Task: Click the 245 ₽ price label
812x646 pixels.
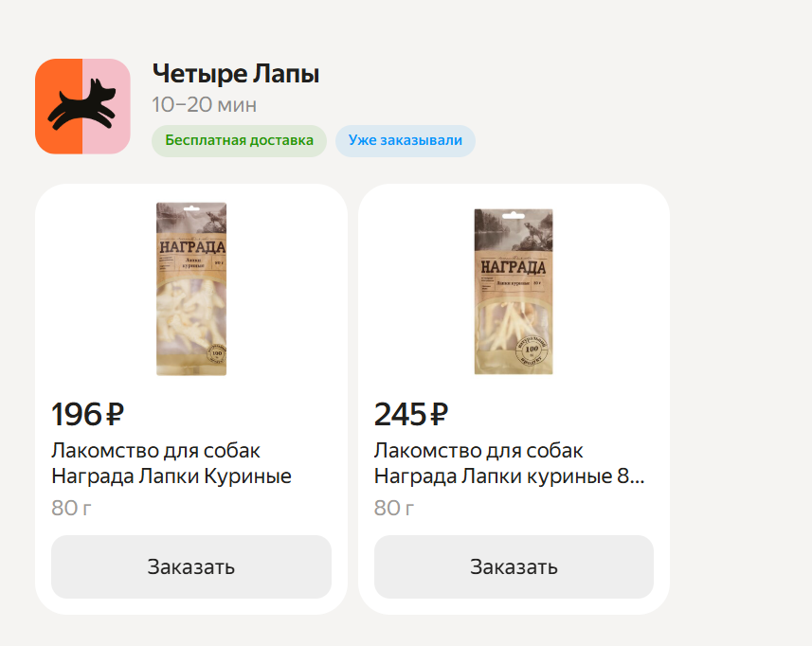Action: click(x=411, y=414)
